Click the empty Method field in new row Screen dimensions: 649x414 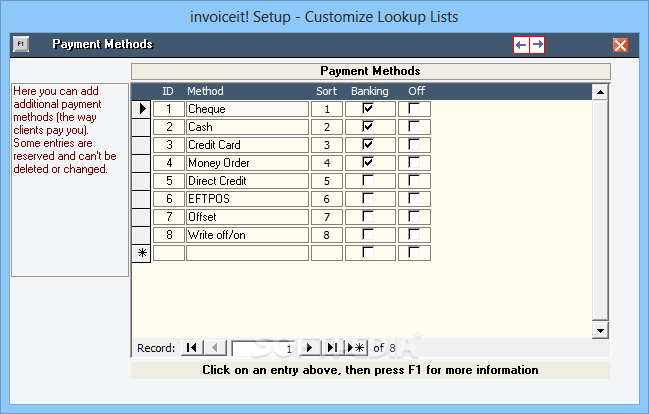tap(248, 253)
